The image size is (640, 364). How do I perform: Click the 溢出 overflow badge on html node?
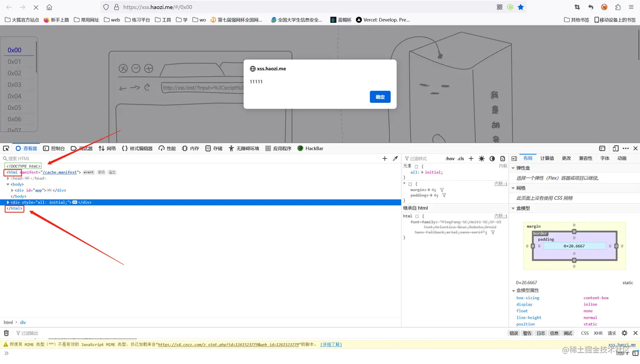tap(112, 172)
